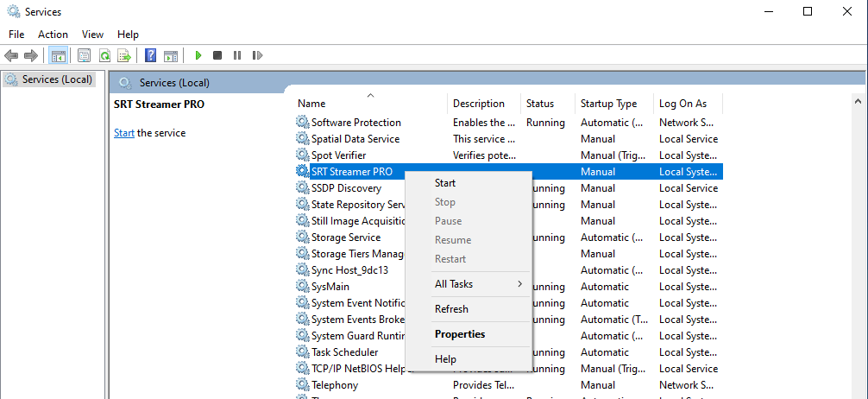Click the Start the service link
Viewport: 868px width, 399px height.
tap(124, 133)
